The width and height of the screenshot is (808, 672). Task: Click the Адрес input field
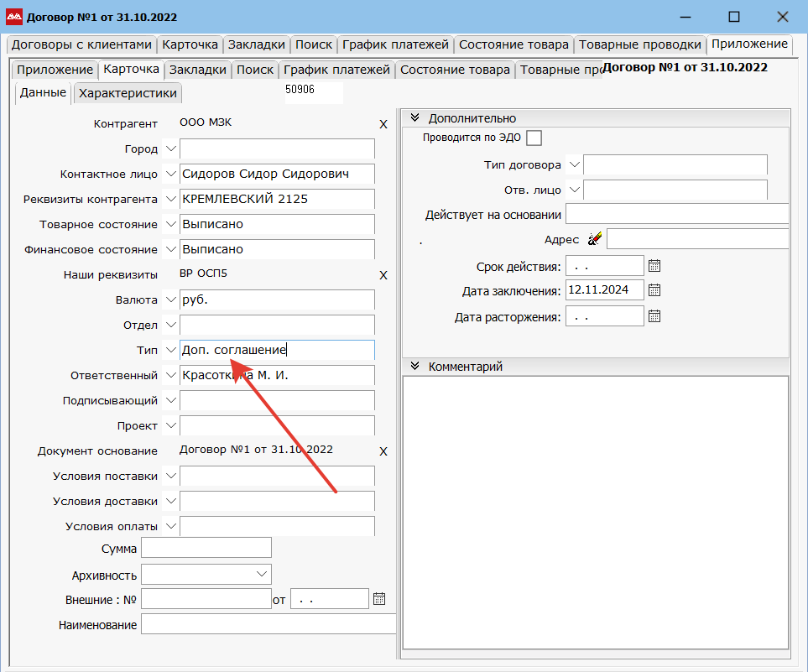pyautogui.click(x=698, y=239)
